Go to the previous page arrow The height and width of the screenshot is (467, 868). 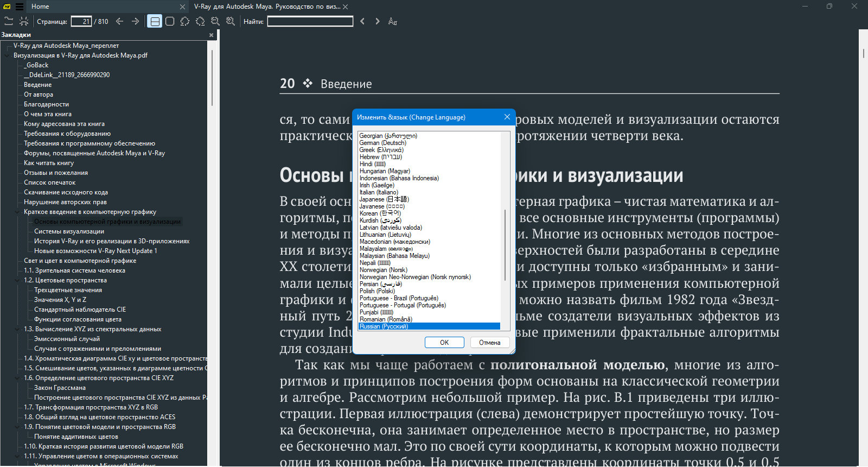click(120, 21)
